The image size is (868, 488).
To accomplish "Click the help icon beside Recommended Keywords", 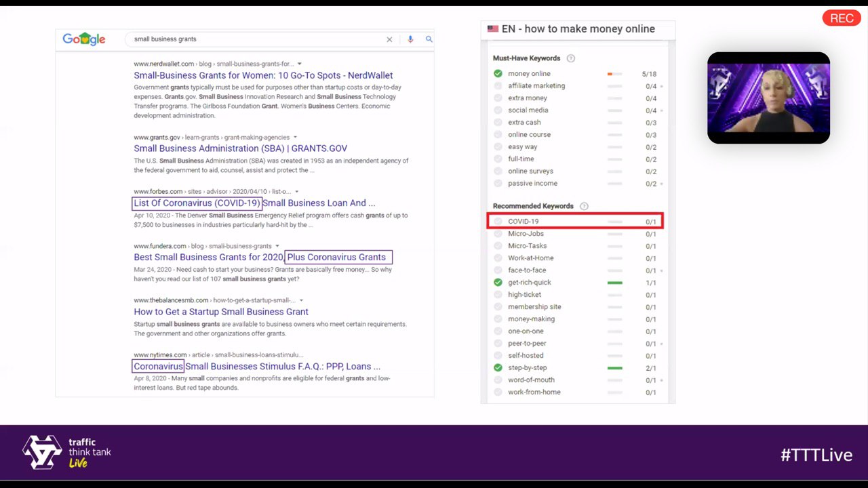I will [584, 206].
